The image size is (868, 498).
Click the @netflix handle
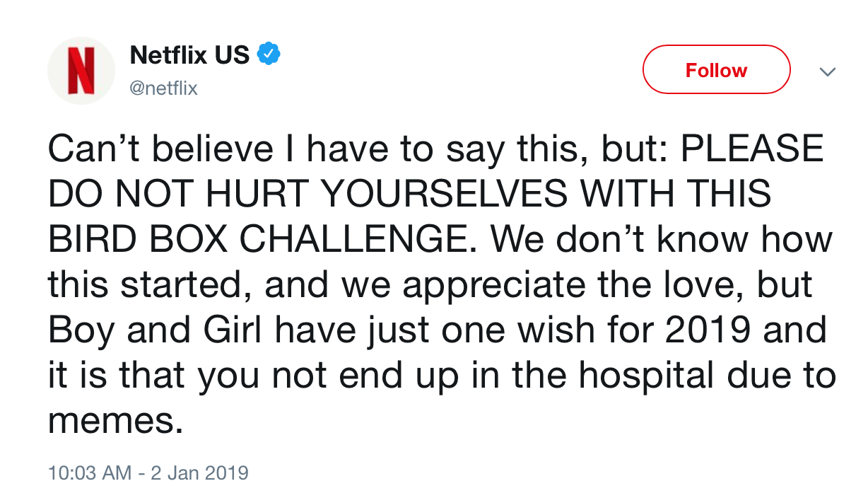point(164,89)
